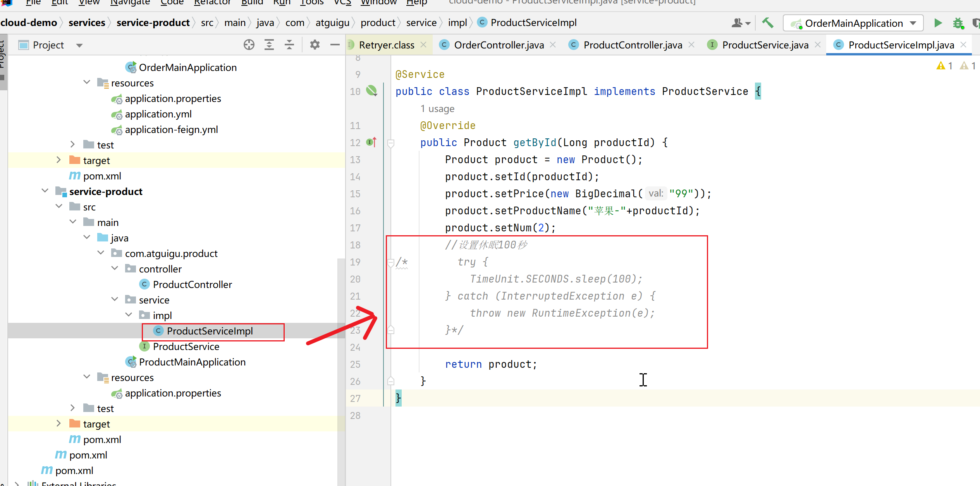Click the services breadcrumb in navigation bar
Screen dimensions: 980x486
tap(87, 23)
